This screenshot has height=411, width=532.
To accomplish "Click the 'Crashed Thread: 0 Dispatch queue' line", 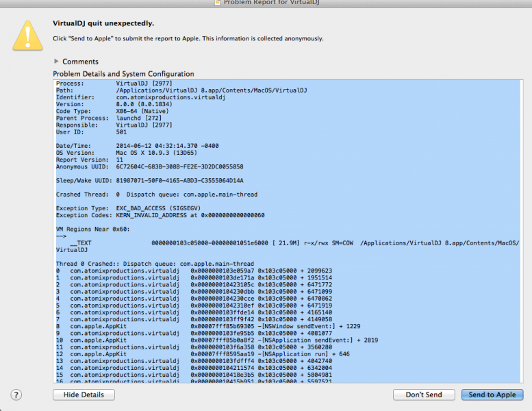I will click(157, 195).
